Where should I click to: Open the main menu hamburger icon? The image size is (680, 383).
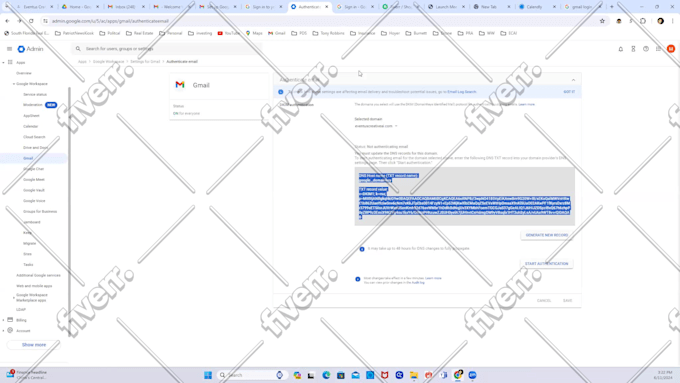10,49
